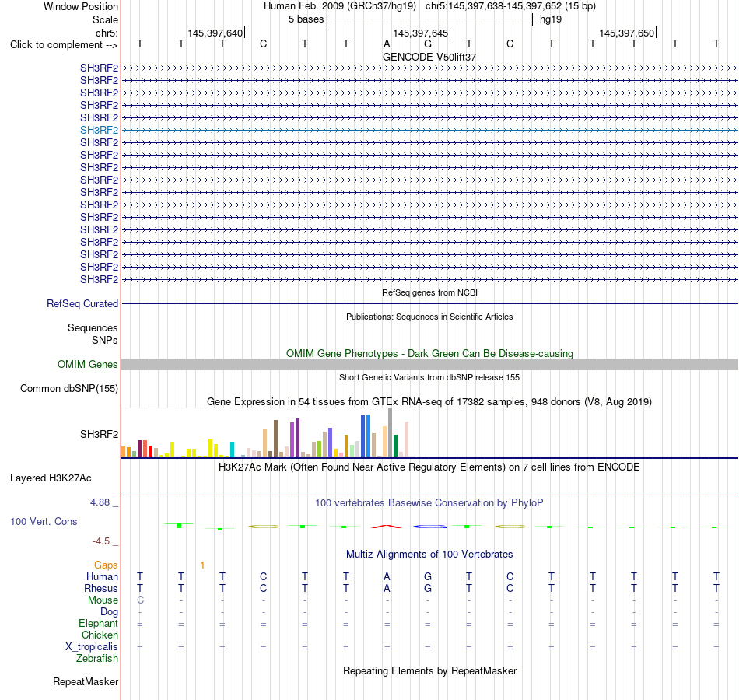Click the 'RefSeq Curated' track label
Image resolution: width=739 pixels, height=700 pixels.
point(82,303)
